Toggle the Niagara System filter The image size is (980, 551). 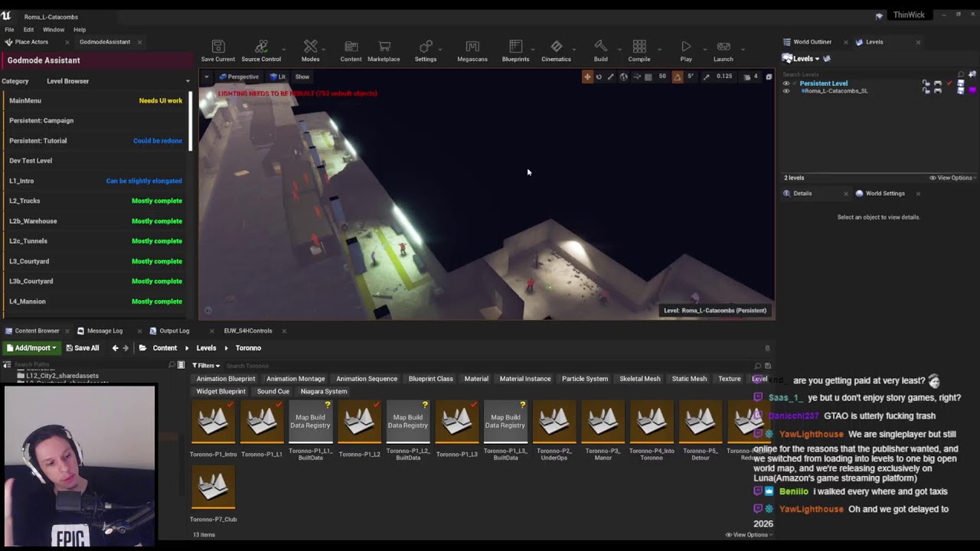tap(324, 392)
